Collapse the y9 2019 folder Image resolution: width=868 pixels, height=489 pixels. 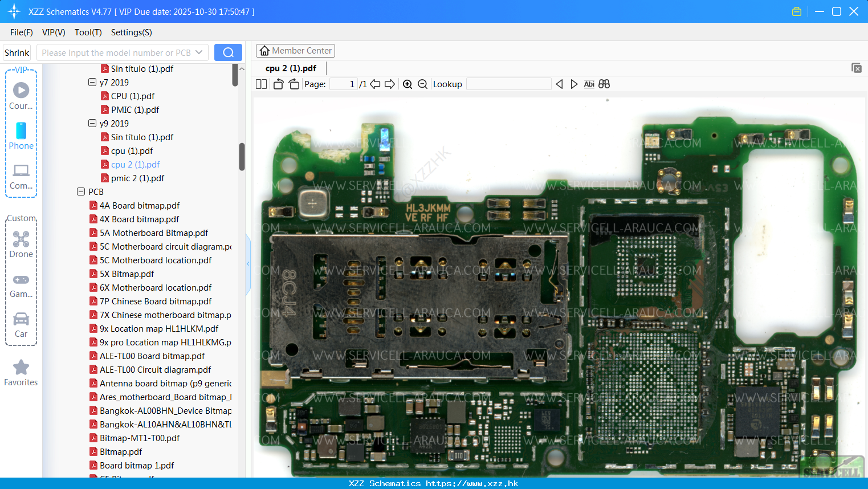(x=92, y=123)
